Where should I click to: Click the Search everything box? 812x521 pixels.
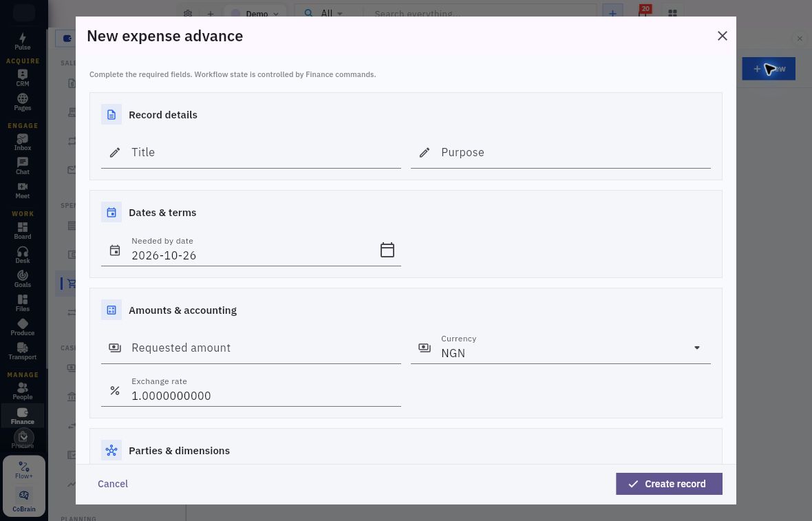pyautogui.click(x=479, y=14)
